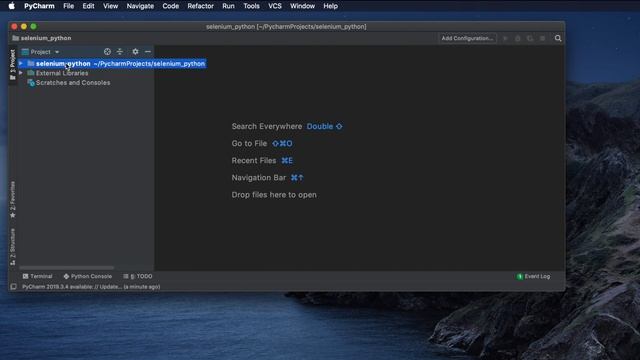Expand the selenium_python project folder
The width and height of the screenshot is (640, 360).
(x=21, y=64)
